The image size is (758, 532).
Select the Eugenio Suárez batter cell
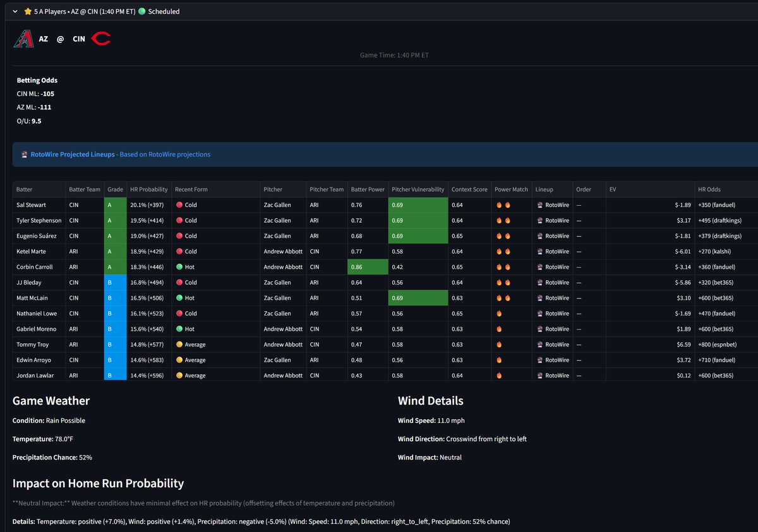pos(39,236)
